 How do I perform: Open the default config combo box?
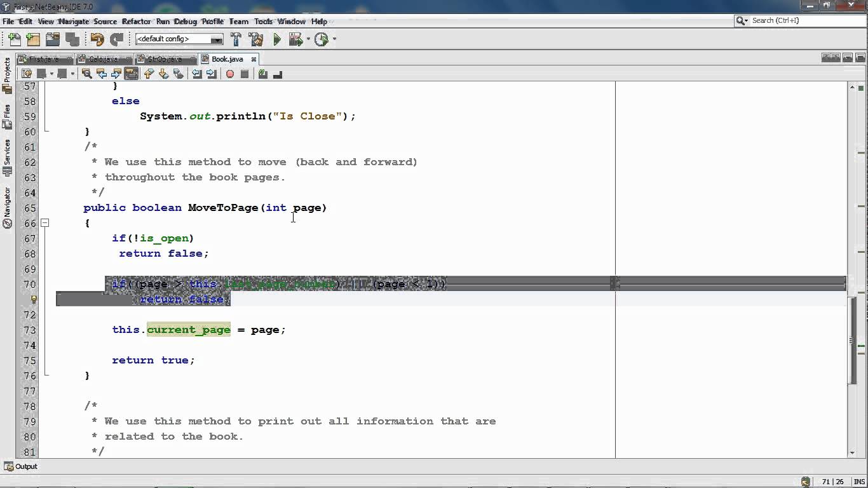(x=179, y=39)
